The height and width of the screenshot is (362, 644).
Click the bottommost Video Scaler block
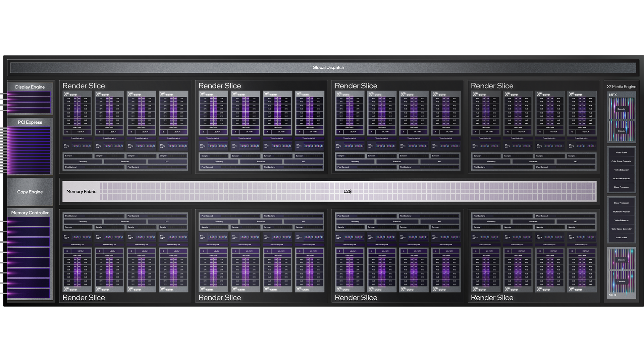pos(621,237)
